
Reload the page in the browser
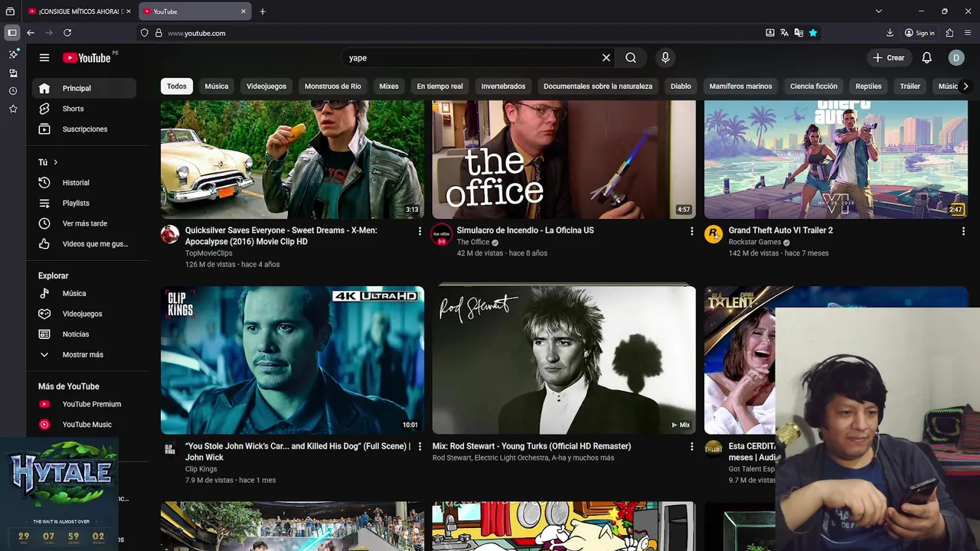click(67, 33)
